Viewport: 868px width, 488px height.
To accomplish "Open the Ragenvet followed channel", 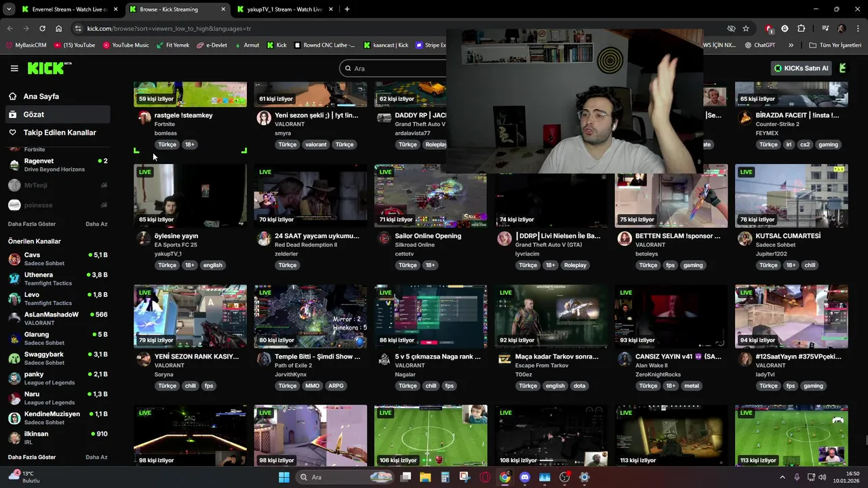I will pos(58,165).
